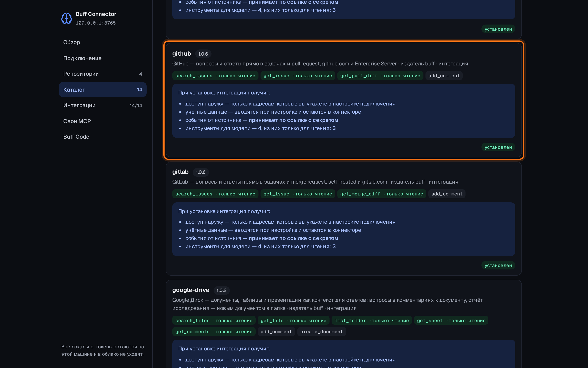Click the gitlab card title
Screen dimensions: 588x368
pyautogui.click(x=180, y=172)
